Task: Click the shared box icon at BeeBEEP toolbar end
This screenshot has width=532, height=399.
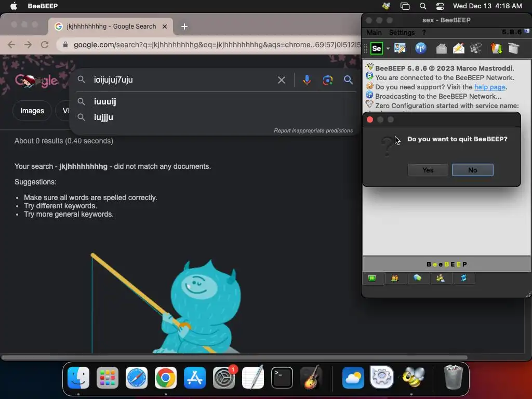Action: point(514,48)
